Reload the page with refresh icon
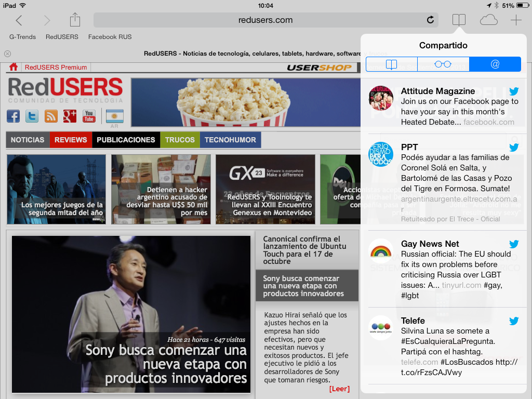This screenshot has width=532, height=399. pos(430,20)
